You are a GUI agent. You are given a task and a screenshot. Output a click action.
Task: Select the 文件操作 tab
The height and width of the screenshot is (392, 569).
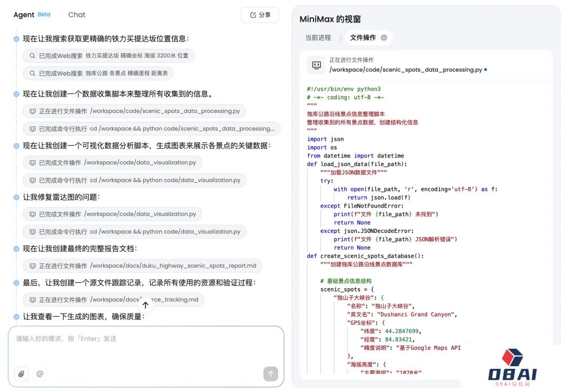click(x=362, y=38)
